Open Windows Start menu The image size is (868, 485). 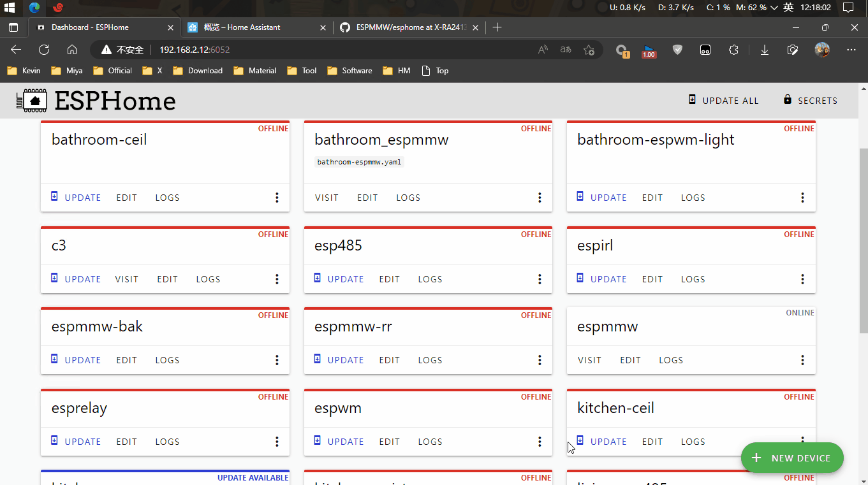10,8
